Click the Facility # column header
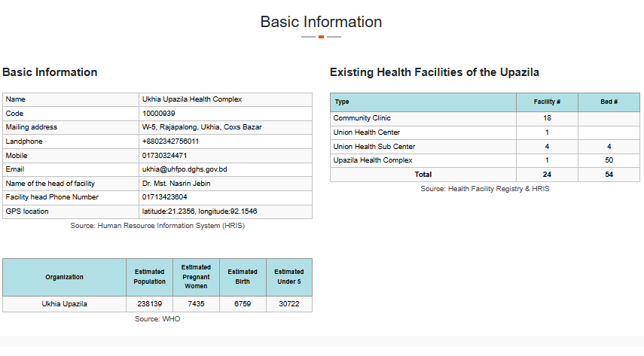 (x=546, y=102)
